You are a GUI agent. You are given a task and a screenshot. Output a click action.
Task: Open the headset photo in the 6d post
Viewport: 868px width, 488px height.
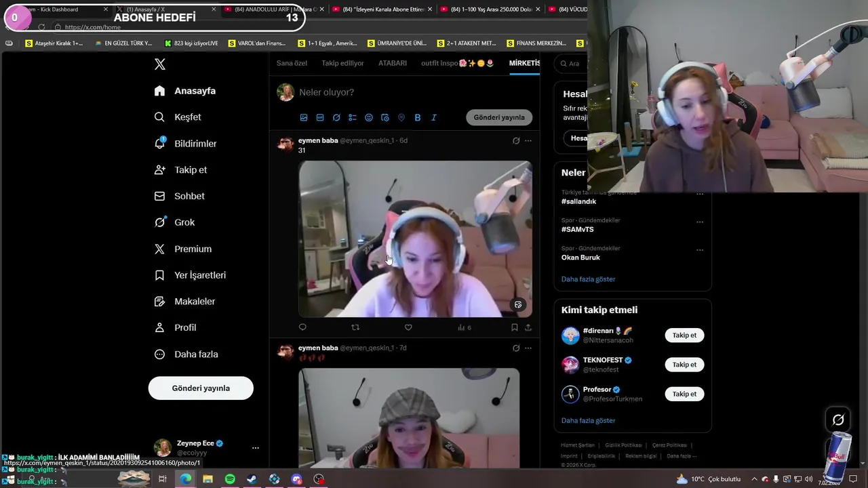(415, 239)
